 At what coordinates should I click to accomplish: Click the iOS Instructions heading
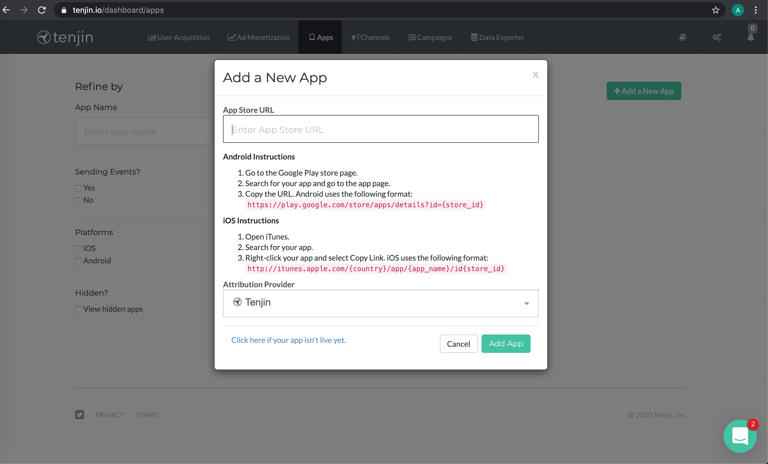(x=251, y=220)
